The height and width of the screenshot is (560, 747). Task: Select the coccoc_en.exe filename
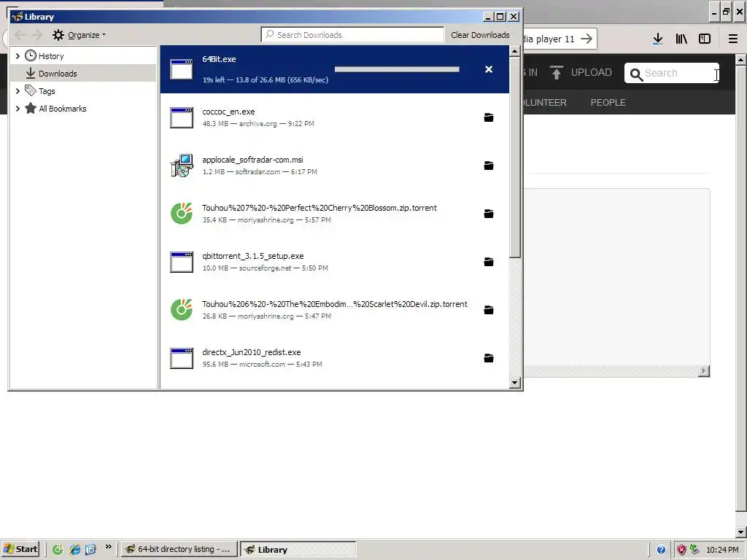(228, 112)
